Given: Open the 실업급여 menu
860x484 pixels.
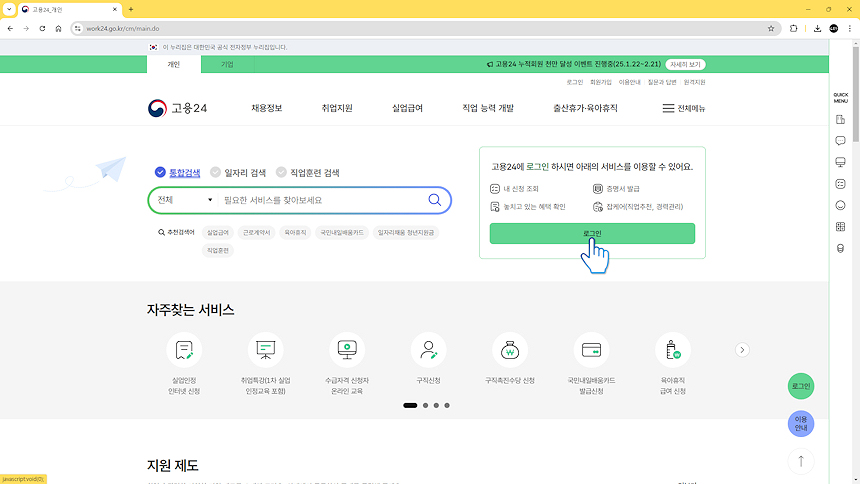Looking at the screenshot, I should tap(408, 108).
